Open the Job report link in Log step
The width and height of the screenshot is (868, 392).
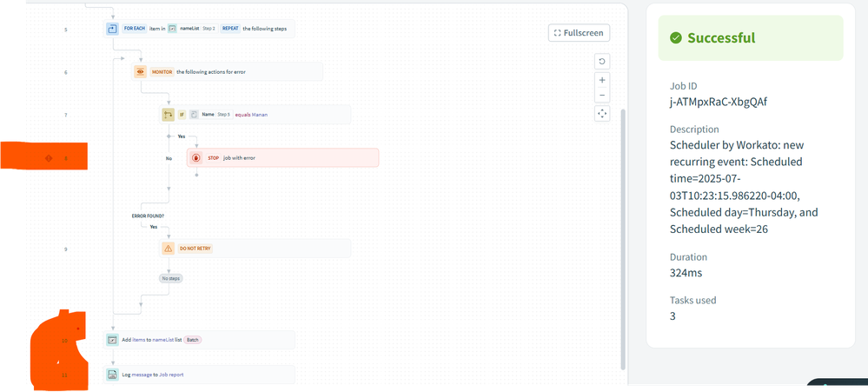169,375
